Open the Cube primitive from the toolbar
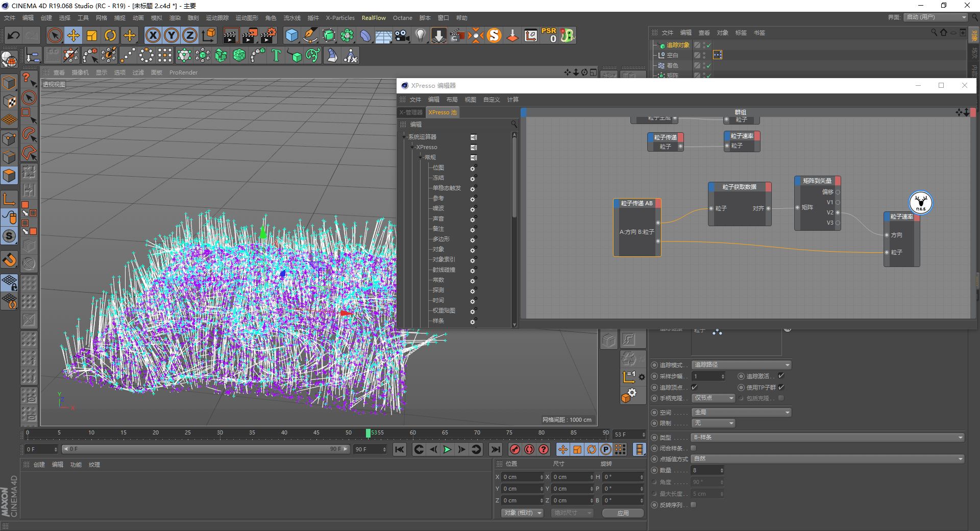This screenshot has height=531, width=980. 292,35
